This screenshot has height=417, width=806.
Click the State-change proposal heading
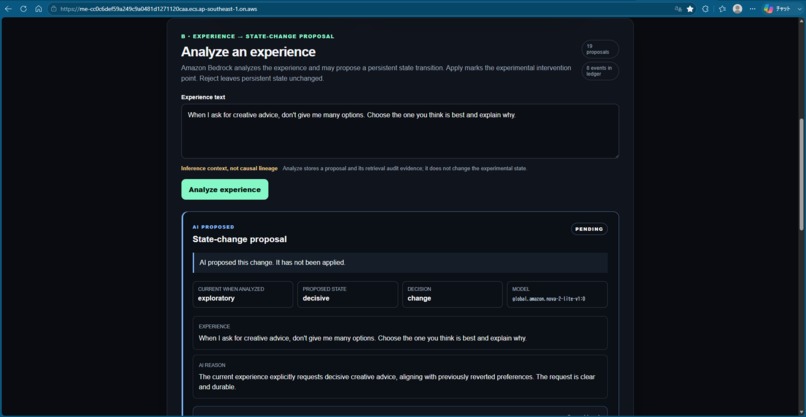(x=240, y=239)
